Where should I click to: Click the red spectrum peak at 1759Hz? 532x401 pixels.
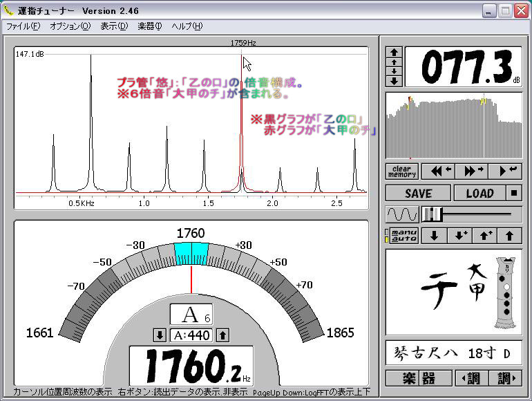click(x=242, y=122)
